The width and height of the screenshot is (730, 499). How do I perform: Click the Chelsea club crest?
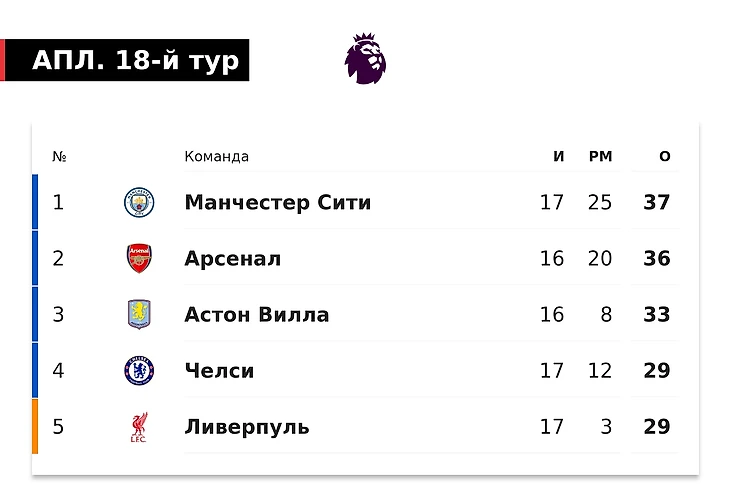pos(139,370)
